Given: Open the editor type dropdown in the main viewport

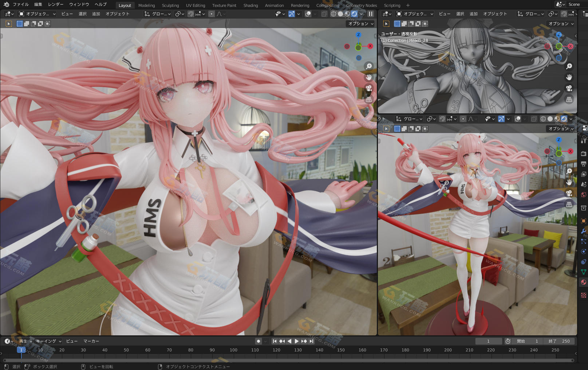Looking at the screenshot, I should click(x=9, y=14).
